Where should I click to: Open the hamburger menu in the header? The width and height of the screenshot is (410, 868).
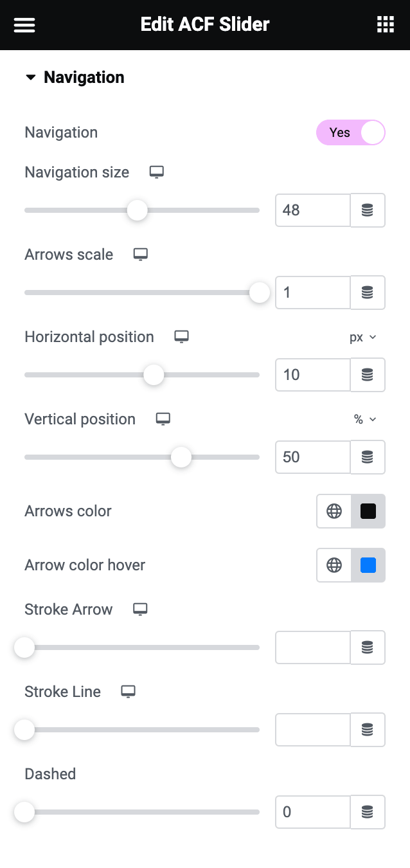(x=24, y=25)
